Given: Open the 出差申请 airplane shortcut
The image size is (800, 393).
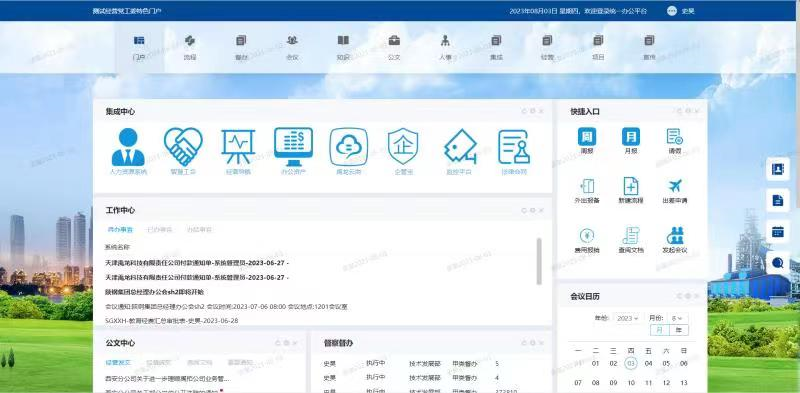Looking at the screenshot, I should coord(674,186).
